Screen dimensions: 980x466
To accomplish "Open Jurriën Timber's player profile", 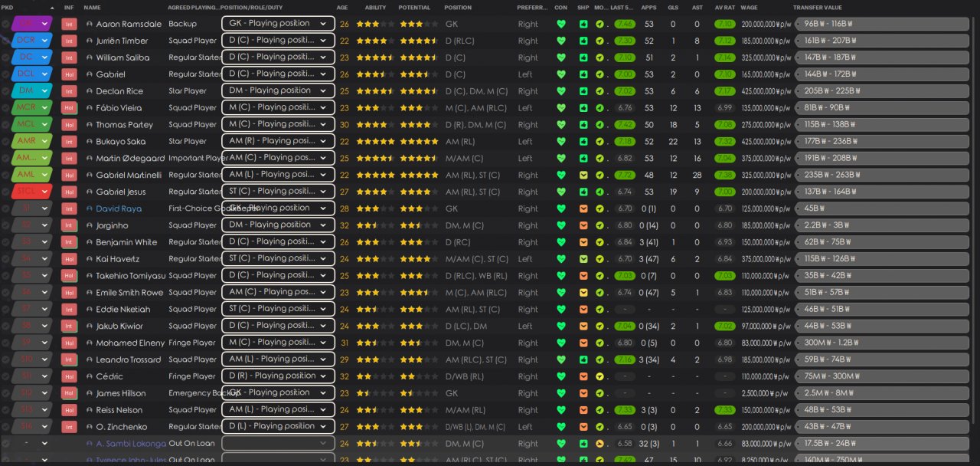I will click(122, 41).
